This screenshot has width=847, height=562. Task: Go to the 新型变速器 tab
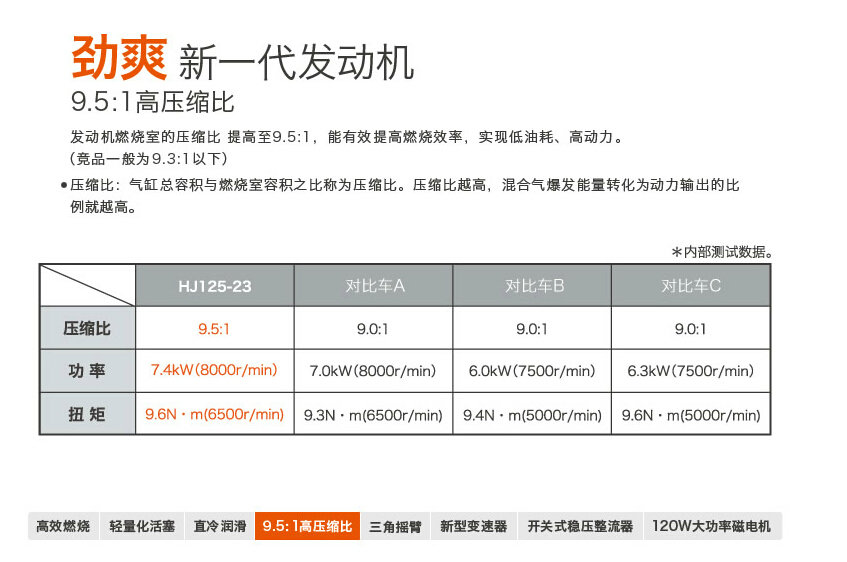474,526
